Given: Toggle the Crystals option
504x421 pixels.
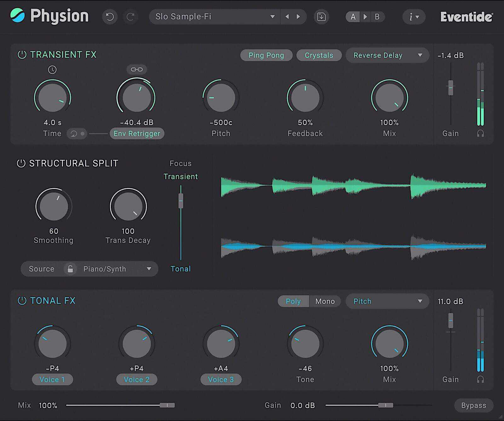Looking at the screenshot, I should (319, 55).
